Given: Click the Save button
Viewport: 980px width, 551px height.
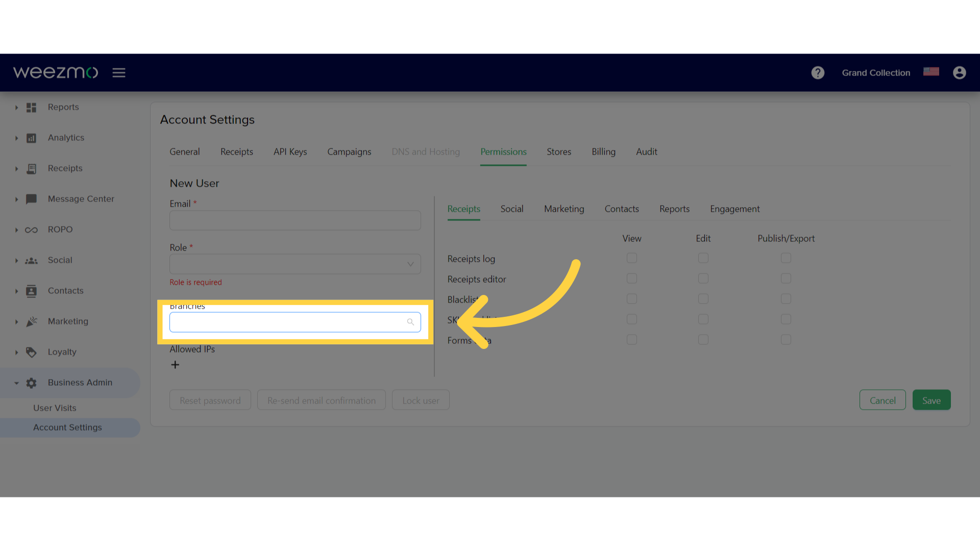Looking at the screenshot, I should [932, 400].
